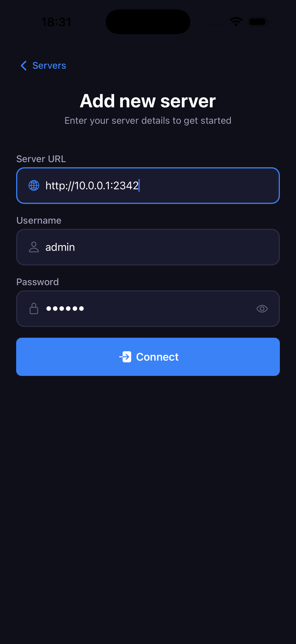The image size is (296, 644).
Task: Focus the Password field with masked dots
Action: tap(145, 309)
